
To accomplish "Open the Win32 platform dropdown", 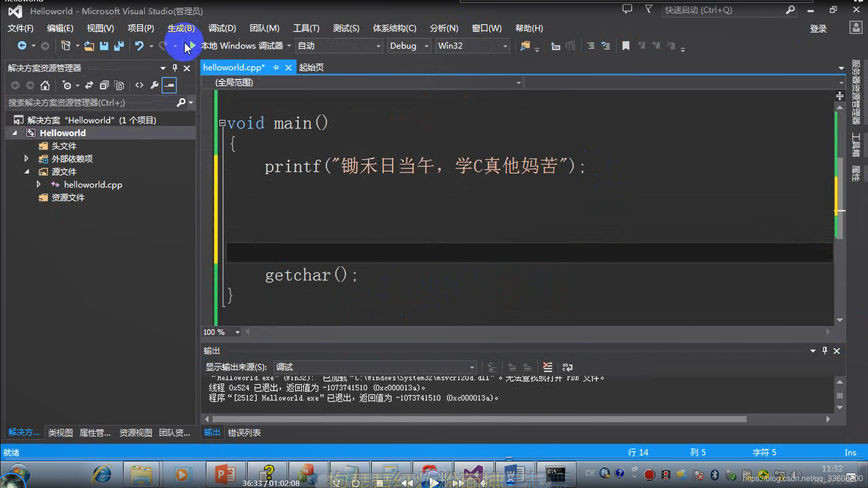I will point(504,46).
